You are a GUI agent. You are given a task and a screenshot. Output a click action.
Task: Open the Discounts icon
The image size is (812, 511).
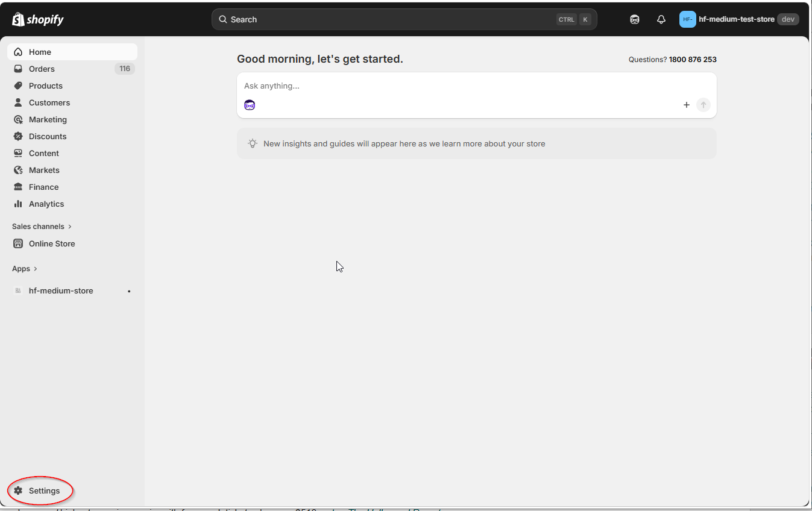(18, 136)
